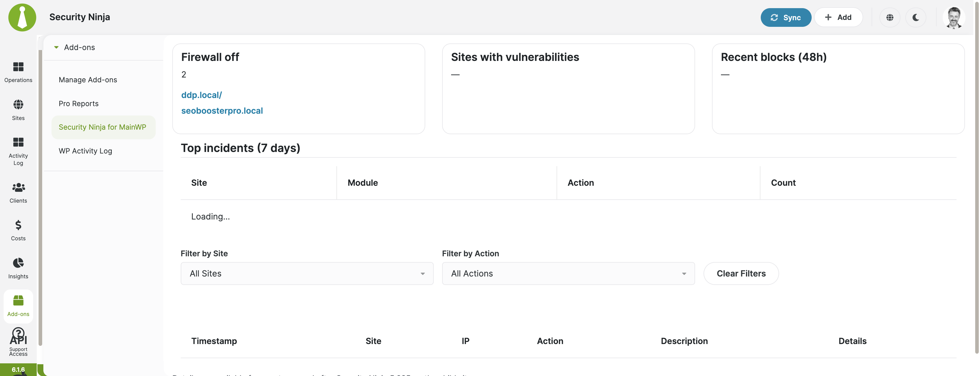The width and height of the screenshot is (980, 376).
Task: Open the Filter by Site dropdown
Action: point(307,273)
